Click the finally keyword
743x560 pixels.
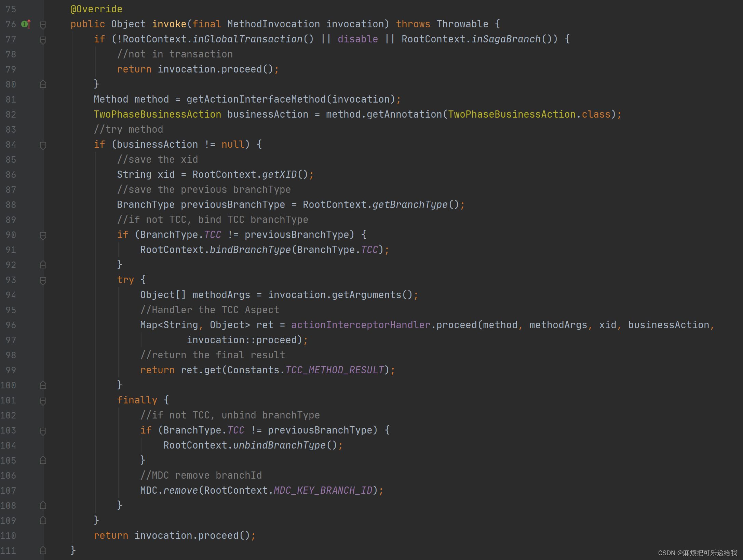[x=137, y=400]
